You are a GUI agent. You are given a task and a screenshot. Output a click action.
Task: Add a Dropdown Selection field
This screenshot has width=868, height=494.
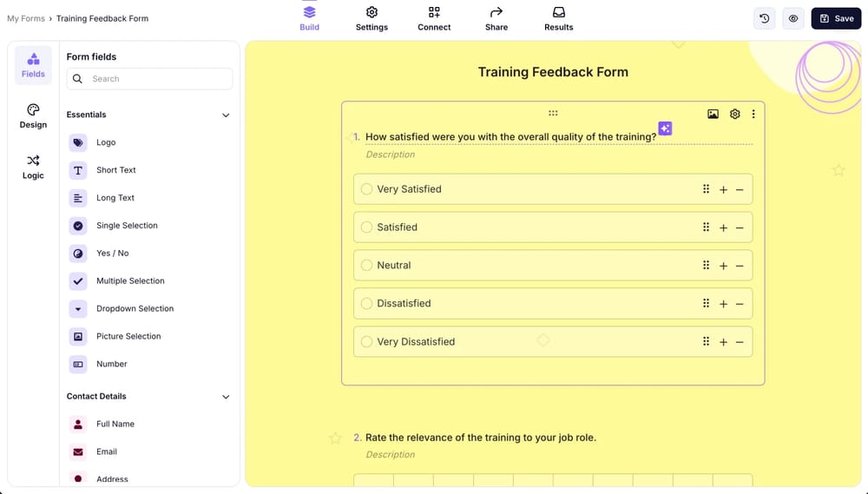click(135, 309)
